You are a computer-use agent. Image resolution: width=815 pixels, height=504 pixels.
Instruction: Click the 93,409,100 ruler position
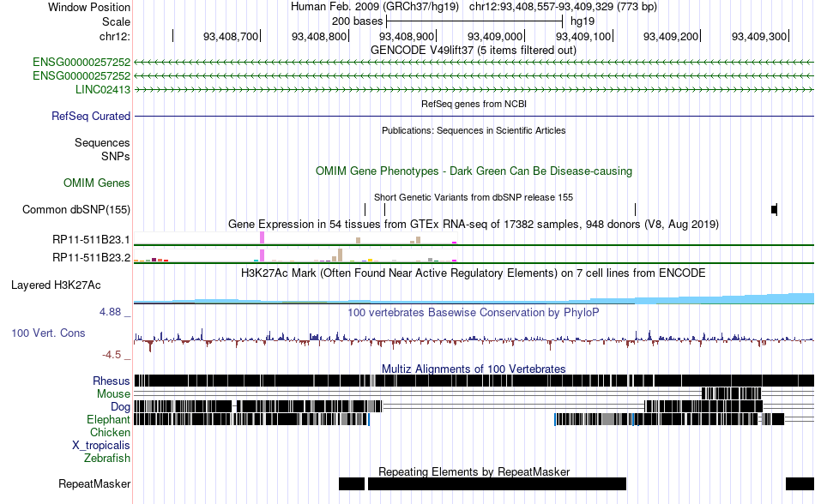click(x=583, y=36)
